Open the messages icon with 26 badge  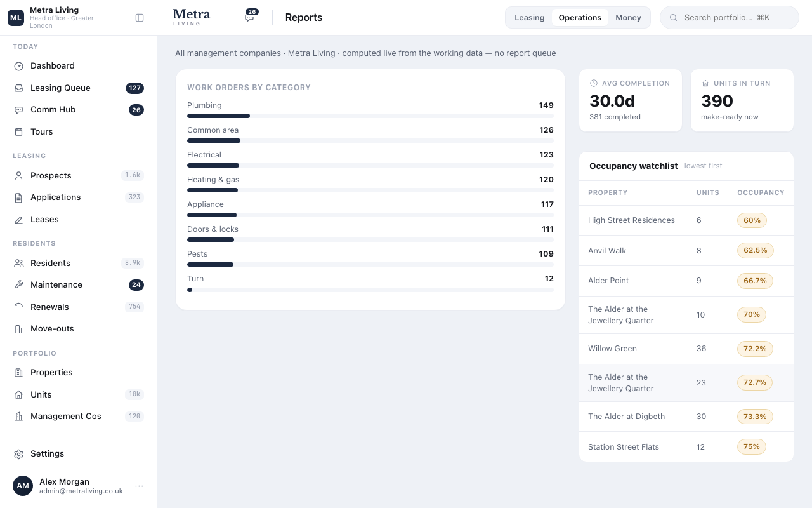click(x=250, y=17)
